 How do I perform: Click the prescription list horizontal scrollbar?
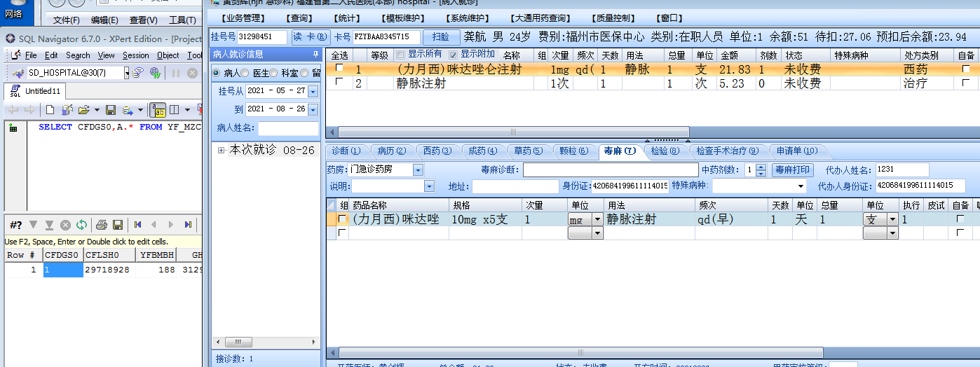pos(514,132)
